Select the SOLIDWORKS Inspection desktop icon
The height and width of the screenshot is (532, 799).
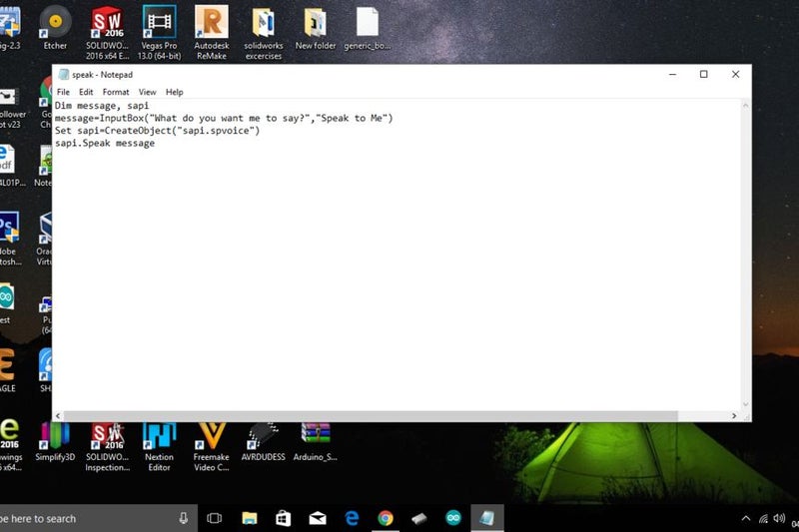pos(107,447)
